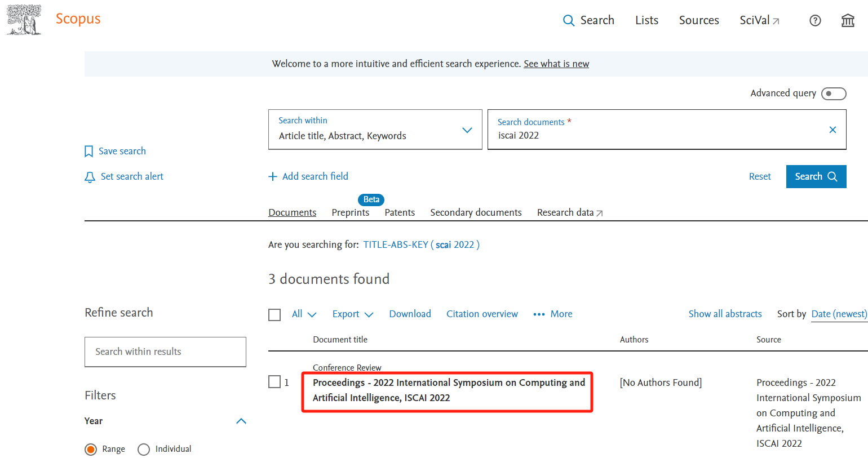
Task: Open the Sources menu item
Action: tap(699, 20)
